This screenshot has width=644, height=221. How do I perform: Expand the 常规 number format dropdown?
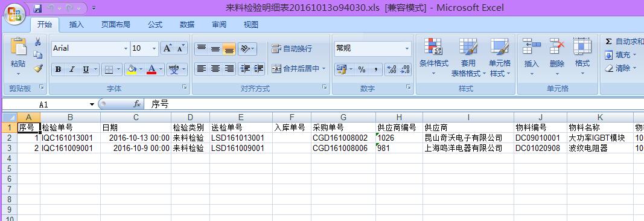point(407,48)
